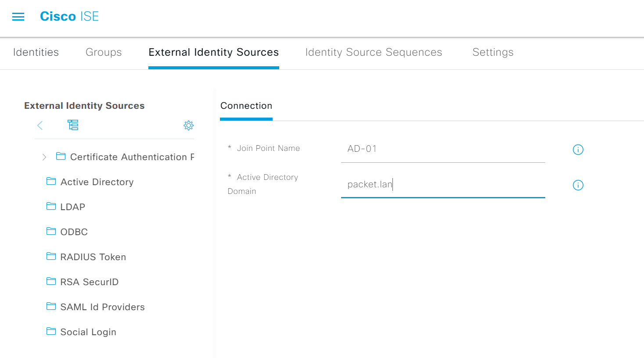This screenshot has width=644, height=358.
Task: Click the ODBC folder icon
Action: click(51, 231)
